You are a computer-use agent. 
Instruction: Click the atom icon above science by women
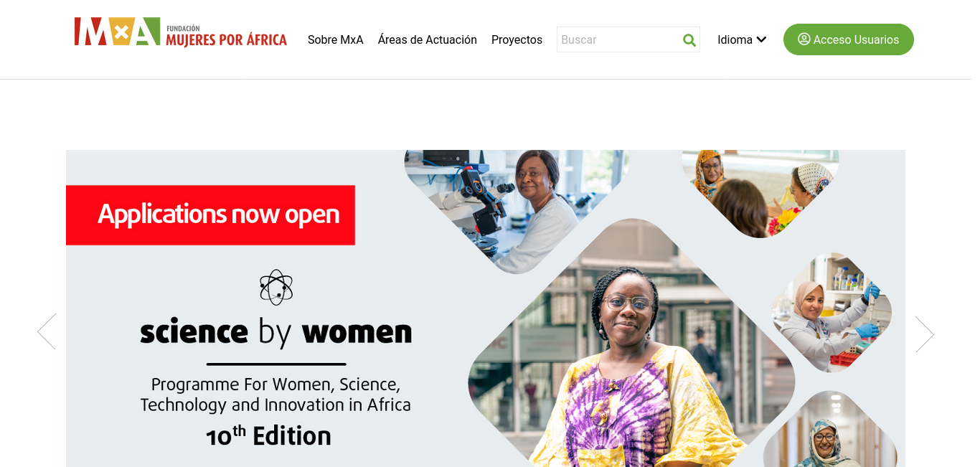tap(276, 288)
